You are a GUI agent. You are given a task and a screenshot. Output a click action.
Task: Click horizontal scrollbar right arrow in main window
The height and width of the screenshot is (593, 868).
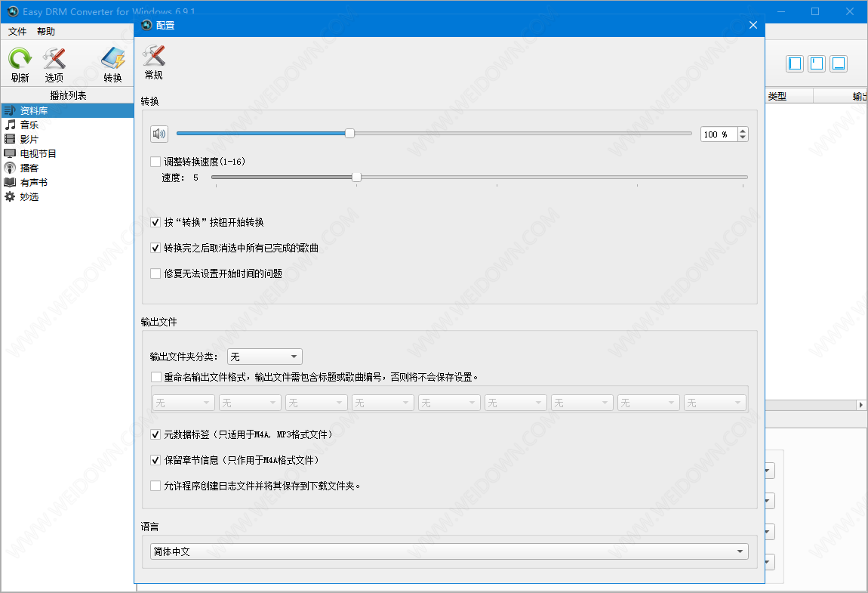pyautogui.click(x=860, y=405)
